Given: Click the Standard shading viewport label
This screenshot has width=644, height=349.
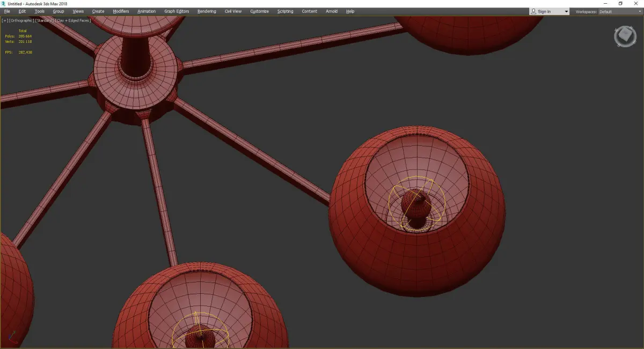Looking at the screenshot, I should click(45, 20).
